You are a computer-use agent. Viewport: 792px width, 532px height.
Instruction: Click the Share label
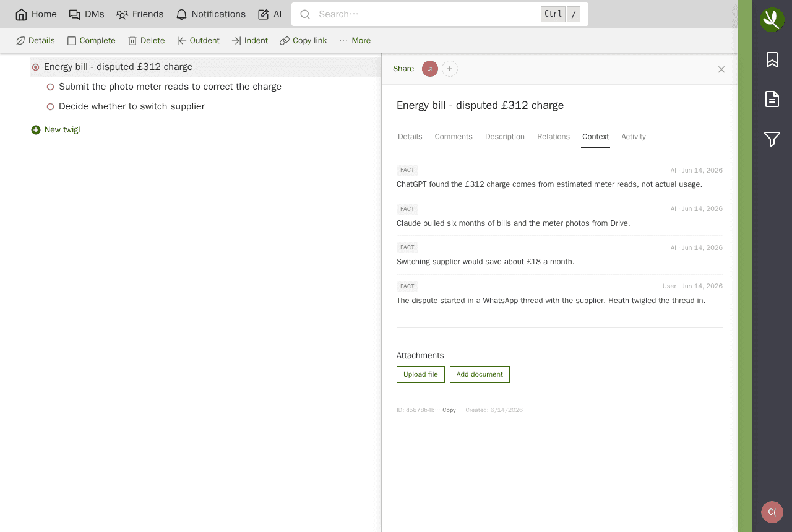403,69
